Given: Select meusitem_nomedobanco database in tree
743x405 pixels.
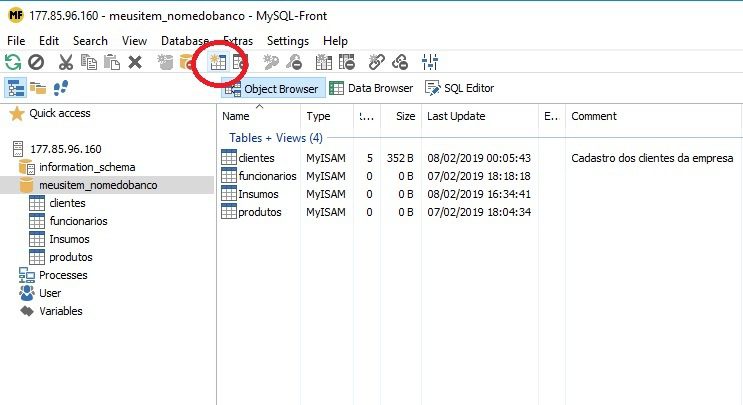Looking at the screenshot, I should point(98,185).
